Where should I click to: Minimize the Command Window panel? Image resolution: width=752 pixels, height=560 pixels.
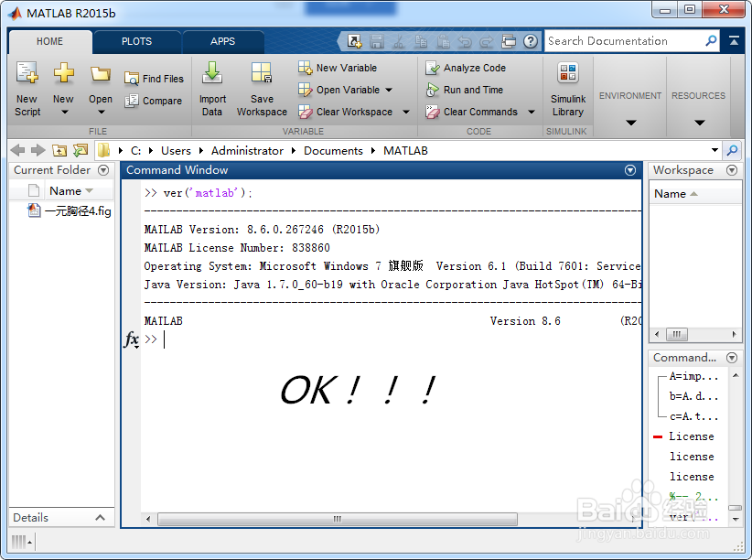click(x=630, y=170)
